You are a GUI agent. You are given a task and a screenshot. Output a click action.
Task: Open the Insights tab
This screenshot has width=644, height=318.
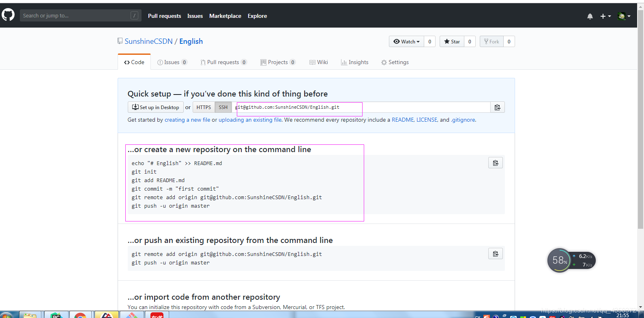[354, 62]
